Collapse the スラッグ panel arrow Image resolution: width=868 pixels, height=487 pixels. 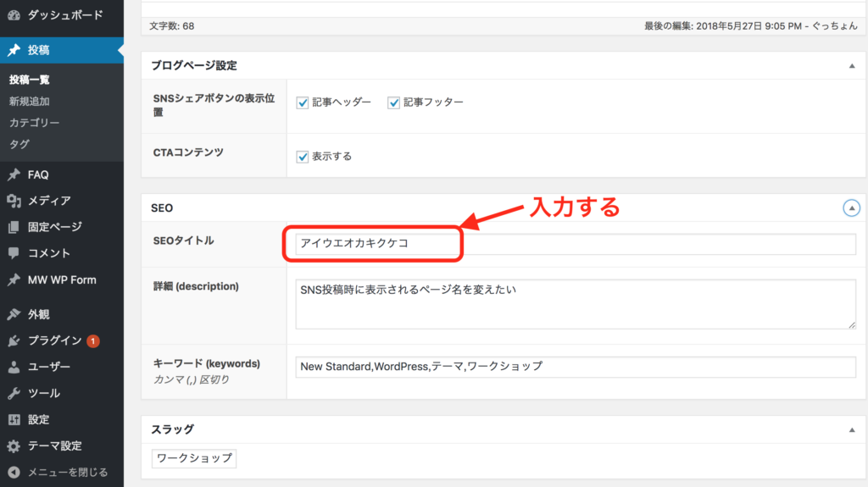[851, 430]
